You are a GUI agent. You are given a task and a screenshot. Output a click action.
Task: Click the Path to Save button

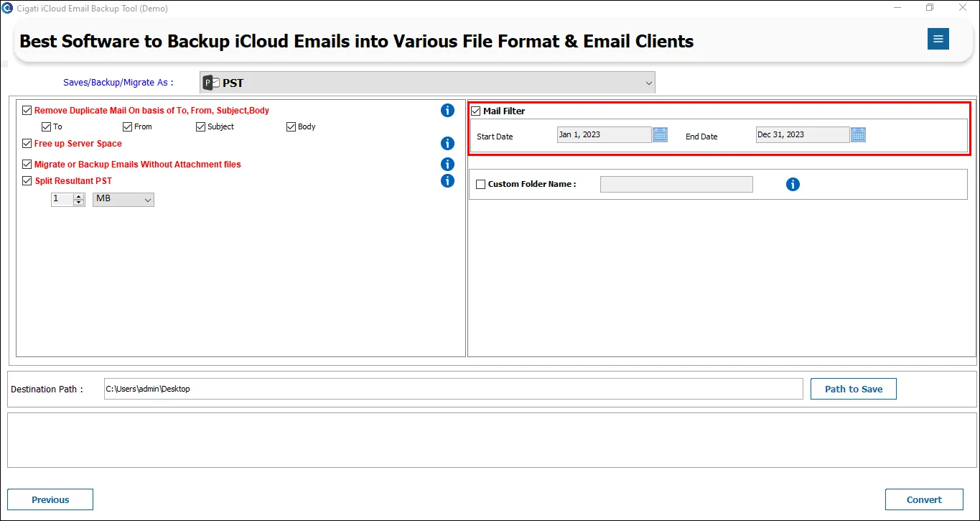[854, 389]
